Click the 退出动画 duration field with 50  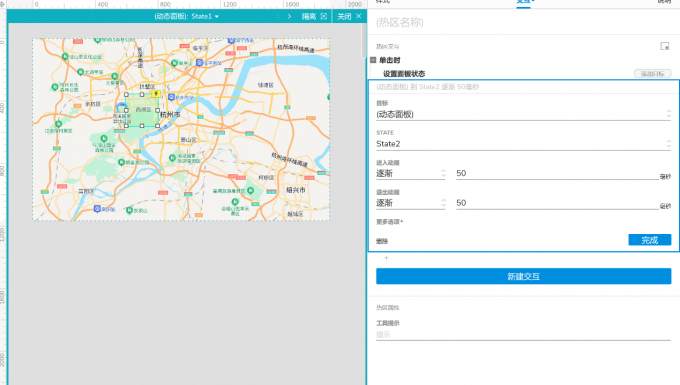tap(557, 203)
